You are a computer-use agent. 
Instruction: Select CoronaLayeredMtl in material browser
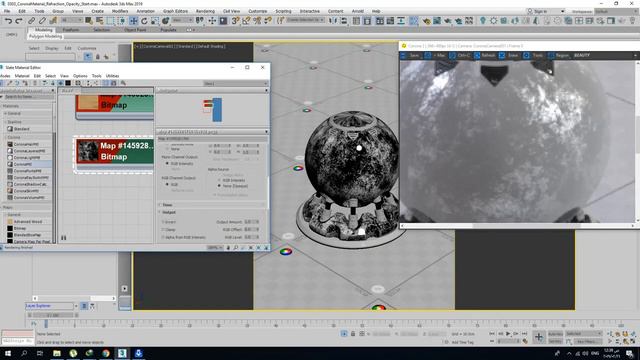[27, 151]
